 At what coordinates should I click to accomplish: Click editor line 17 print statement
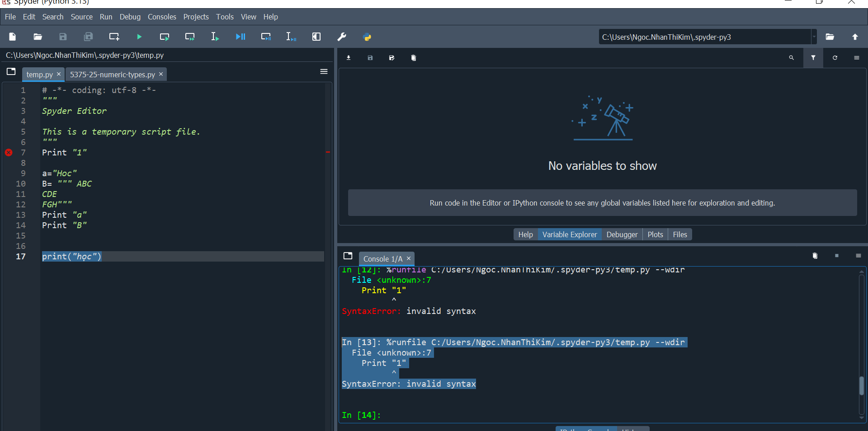point(72,257)
